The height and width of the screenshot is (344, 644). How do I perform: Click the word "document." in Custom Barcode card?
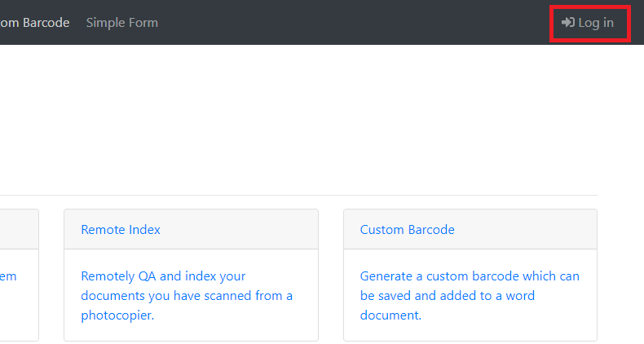[390, 315]
